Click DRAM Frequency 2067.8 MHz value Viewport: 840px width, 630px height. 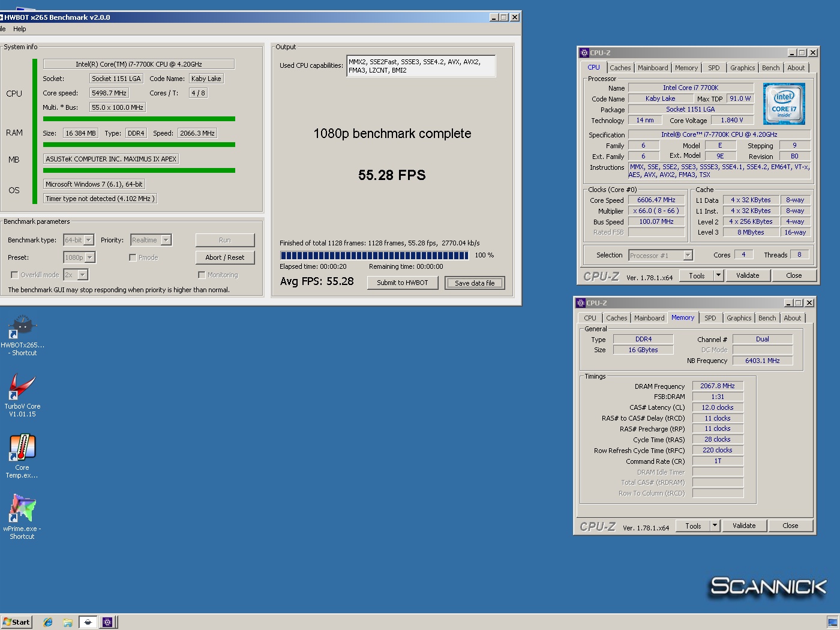tap(718, 386)
